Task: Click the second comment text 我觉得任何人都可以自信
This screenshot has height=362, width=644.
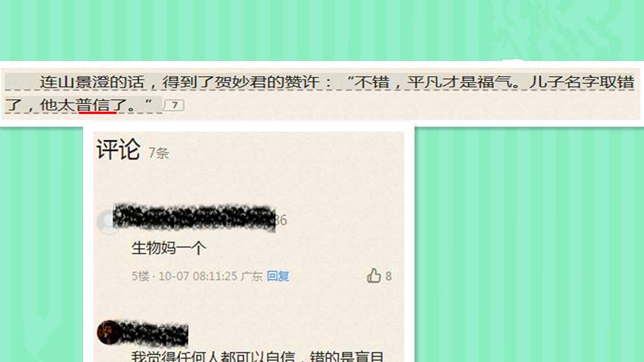Action: tap(213, 356)
